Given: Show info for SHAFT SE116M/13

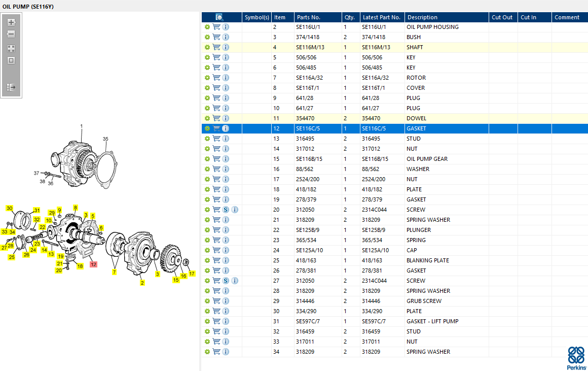Looking at the screenshot, I should point(226,47).
